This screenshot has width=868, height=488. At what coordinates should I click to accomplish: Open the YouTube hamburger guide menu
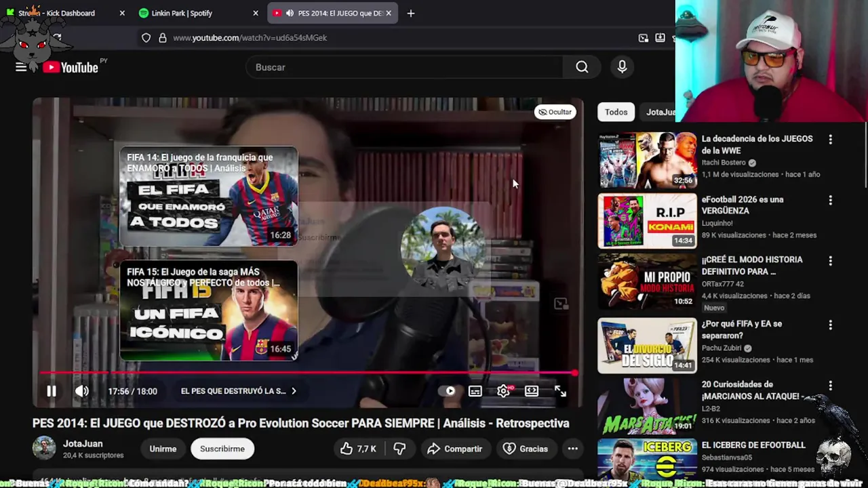click(x=21, y=66)
